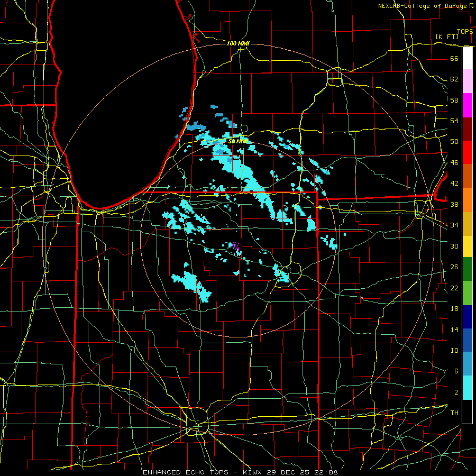Pick the yellow legend swatch
476x476 pixels.
coord(467,246)
